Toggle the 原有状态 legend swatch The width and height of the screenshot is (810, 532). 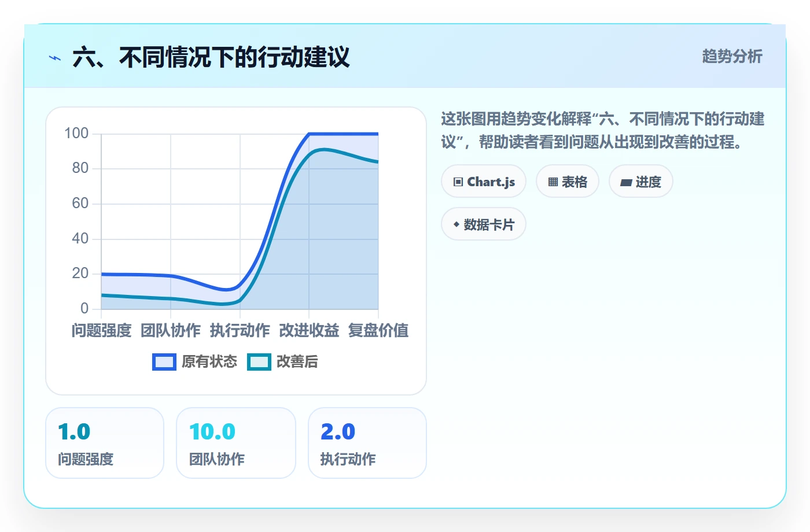coord(164,362)
